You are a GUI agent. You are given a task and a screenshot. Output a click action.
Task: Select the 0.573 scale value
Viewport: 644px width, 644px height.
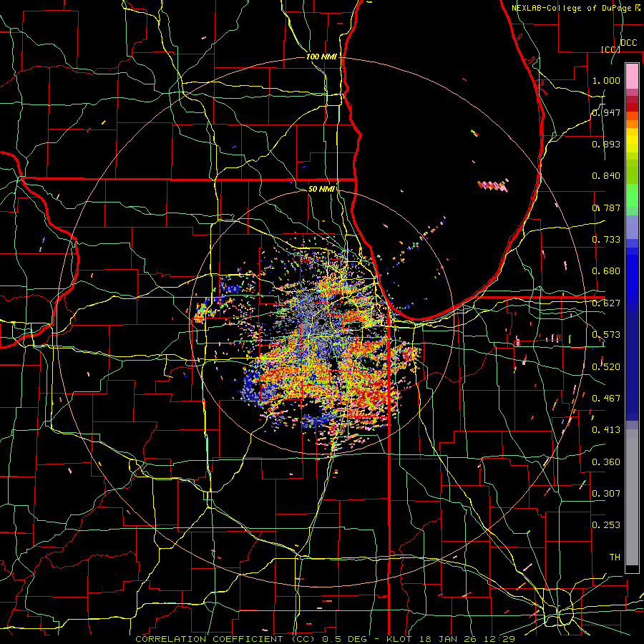[606, 335]
